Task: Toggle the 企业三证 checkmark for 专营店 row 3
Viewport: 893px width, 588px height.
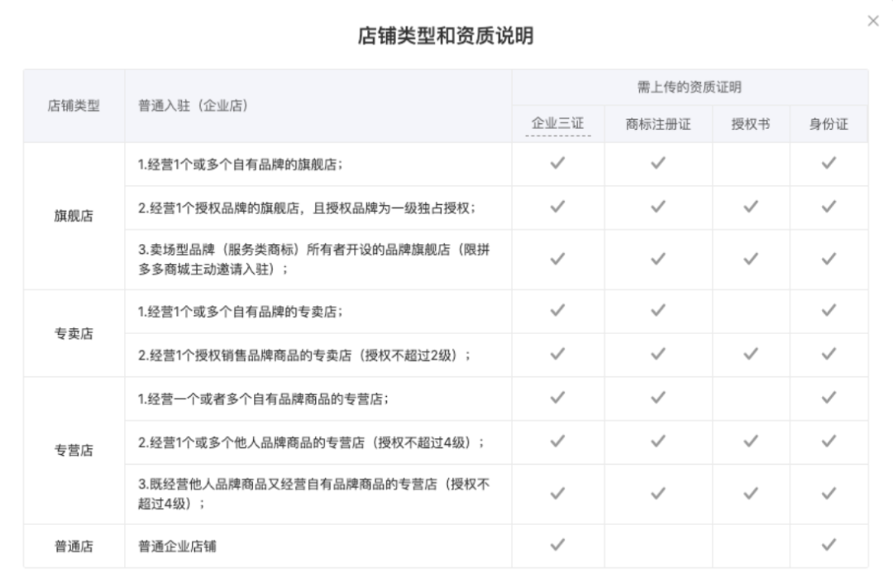Action: pyautogui.click(x=558, y=493)
